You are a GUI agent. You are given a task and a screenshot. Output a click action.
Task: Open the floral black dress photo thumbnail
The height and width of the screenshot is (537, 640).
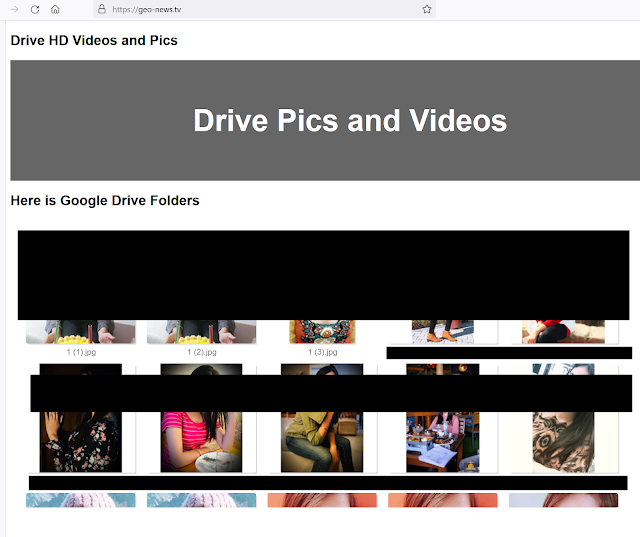[81, 418]
